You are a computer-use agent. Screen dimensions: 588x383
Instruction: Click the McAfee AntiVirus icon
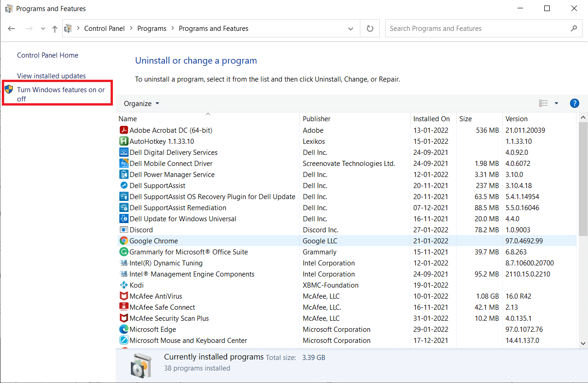[x=123, y=296]
